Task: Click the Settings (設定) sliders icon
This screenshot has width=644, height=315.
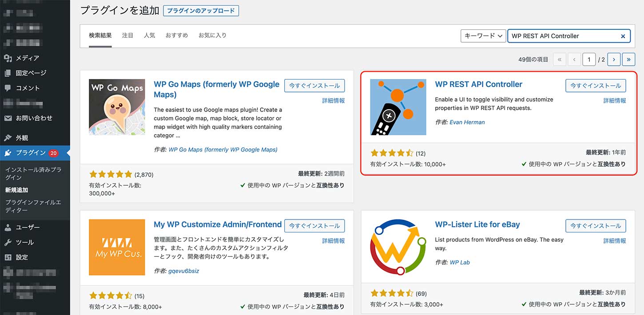Action: pyautogui.click(x=8, y=257)
